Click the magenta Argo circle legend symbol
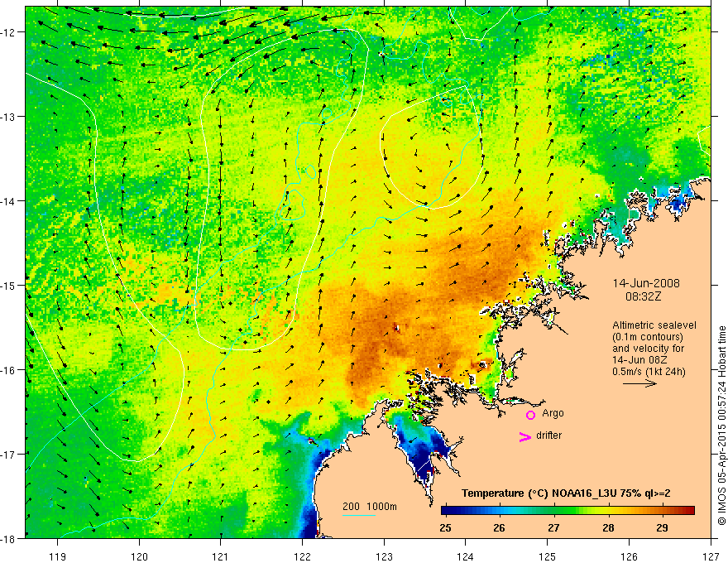The width and height of the screenshot is (728, 563). coord(530,415)
